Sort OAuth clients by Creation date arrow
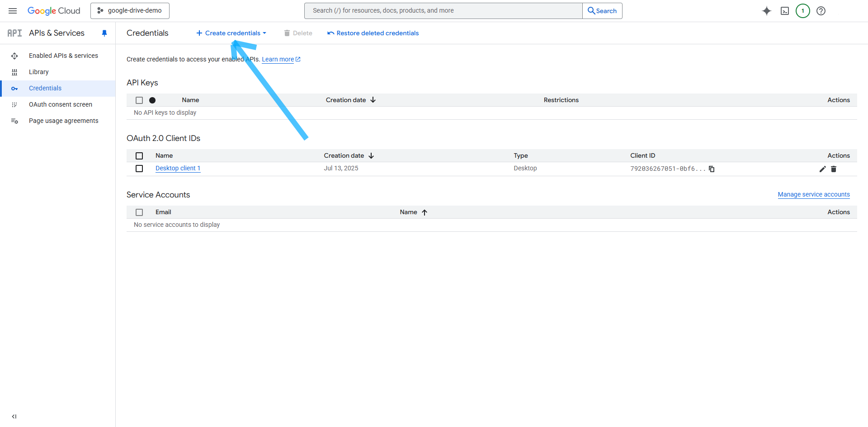 click(371, 155)
